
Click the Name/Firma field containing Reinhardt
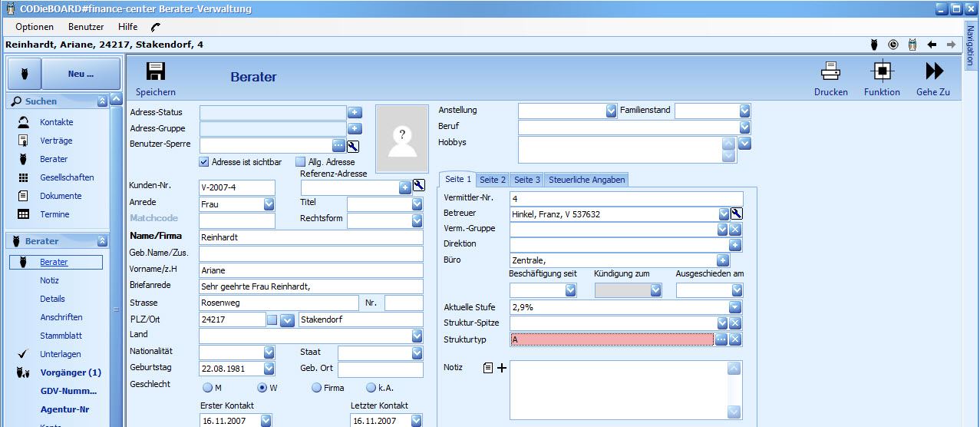coord(310,238)
